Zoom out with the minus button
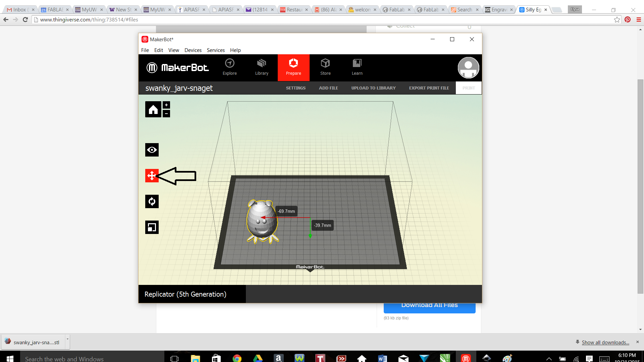Viewport: 644px width, 362px height. point(166,114)
